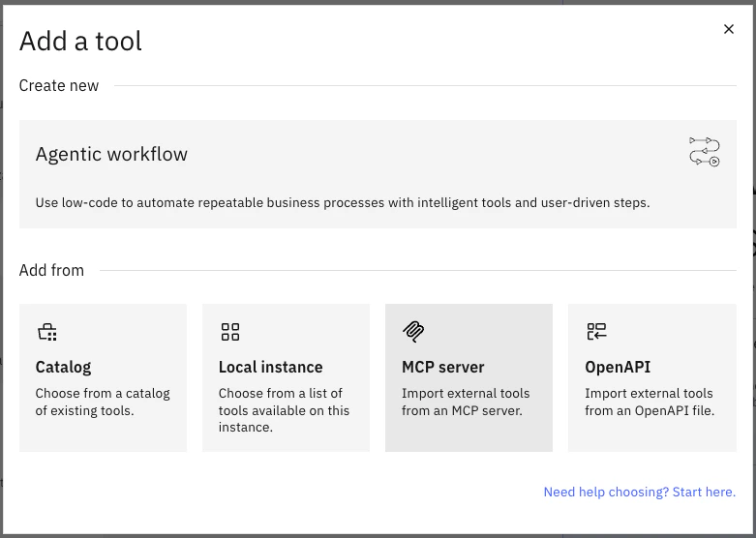Click the 'Create new' section label
The width and height of the screenshot is (756, 538).
pyautogui.click(x=59, y=85)
